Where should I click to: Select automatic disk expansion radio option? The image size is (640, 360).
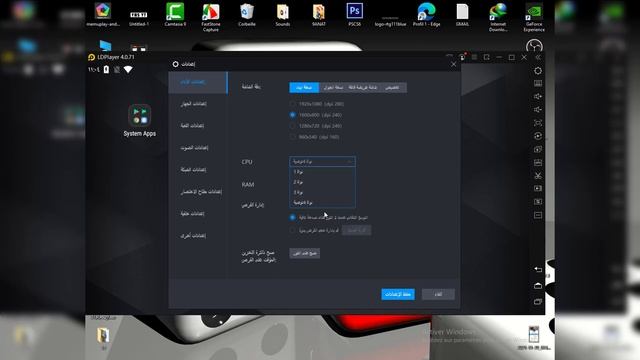[x=292, y=218]
